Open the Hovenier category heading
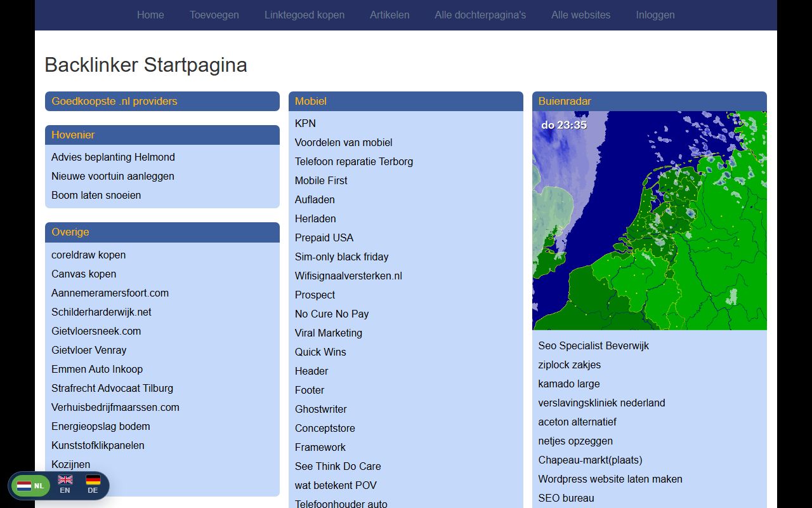The image size is (812, 508). [x=73, y=135]
